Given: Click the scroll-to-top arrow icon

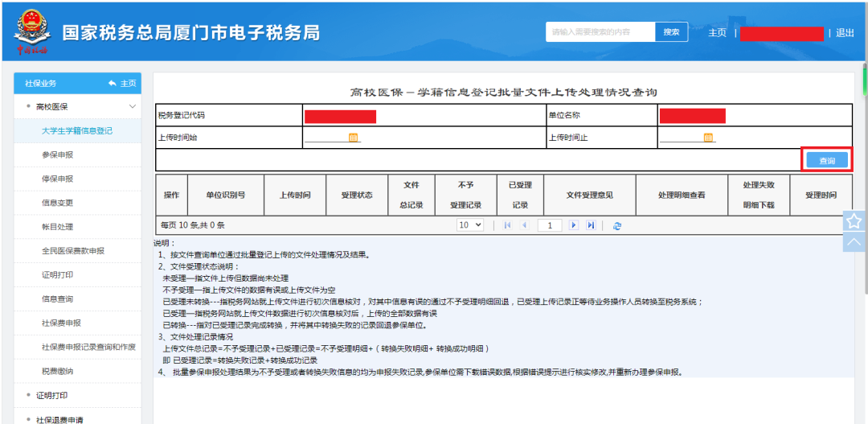Looking at the screenshot, I should 854,241.
